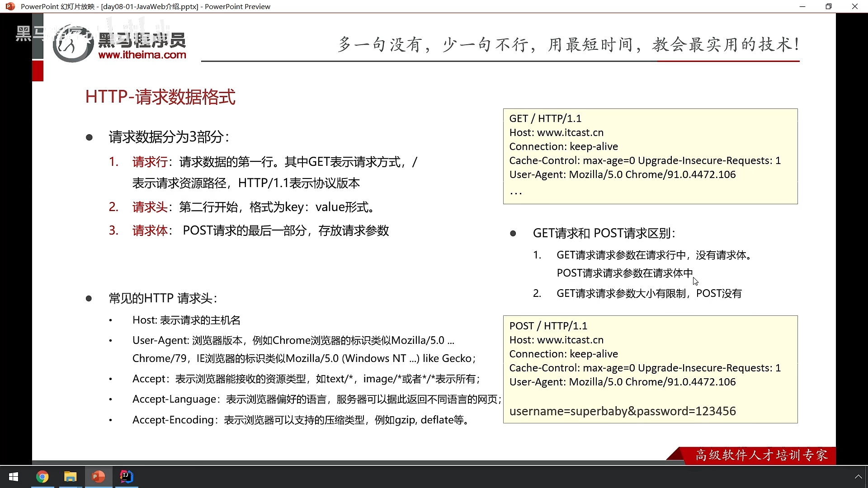This screenshot has height=488, width=868.
Task: Click the username=superbaby&password=123456 line
Action: (x=623, y=411)
